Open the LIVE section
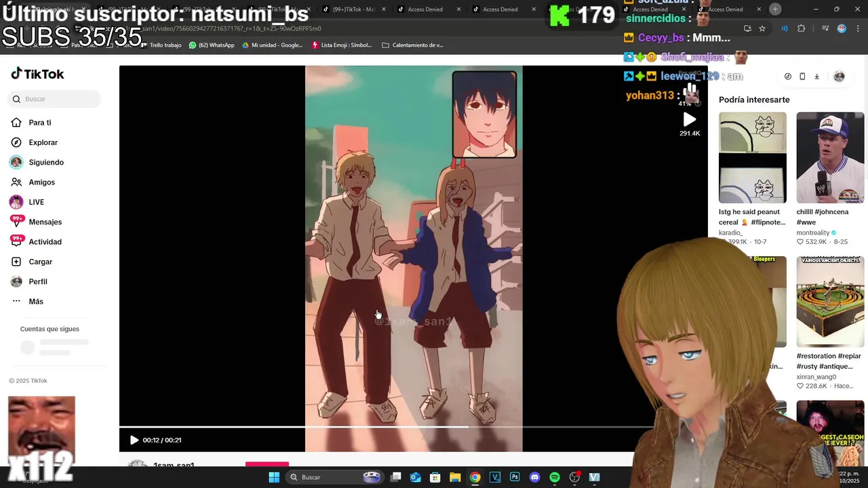The width and height of the screenshot is (868, 488). (36, 202)
